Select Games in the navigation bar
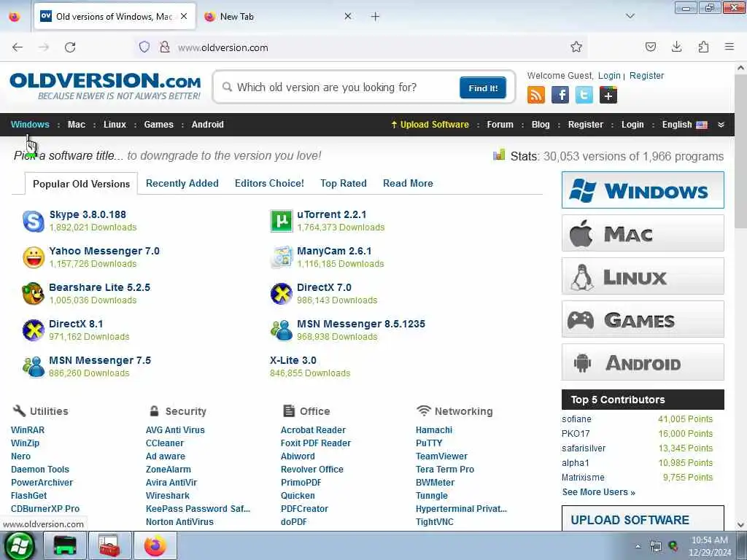Viewport: 747px width, 560px height. (158, 125)
